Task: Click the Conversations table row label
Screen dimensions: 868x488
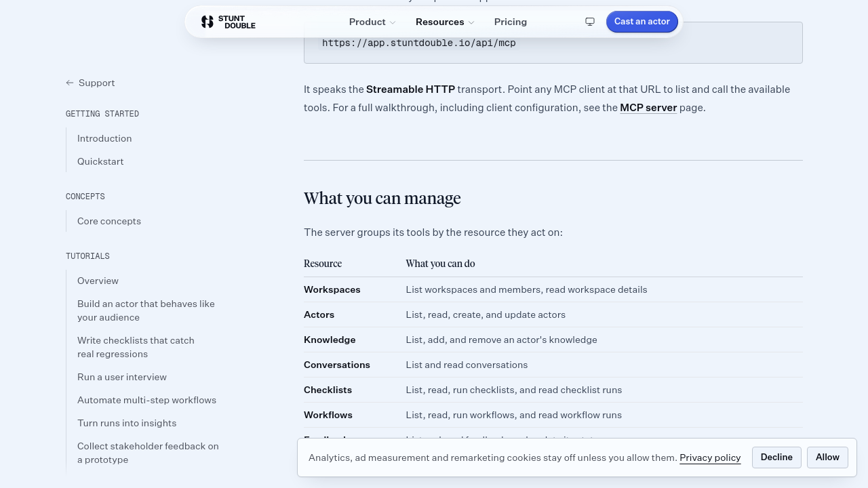Action: point(337,365)
